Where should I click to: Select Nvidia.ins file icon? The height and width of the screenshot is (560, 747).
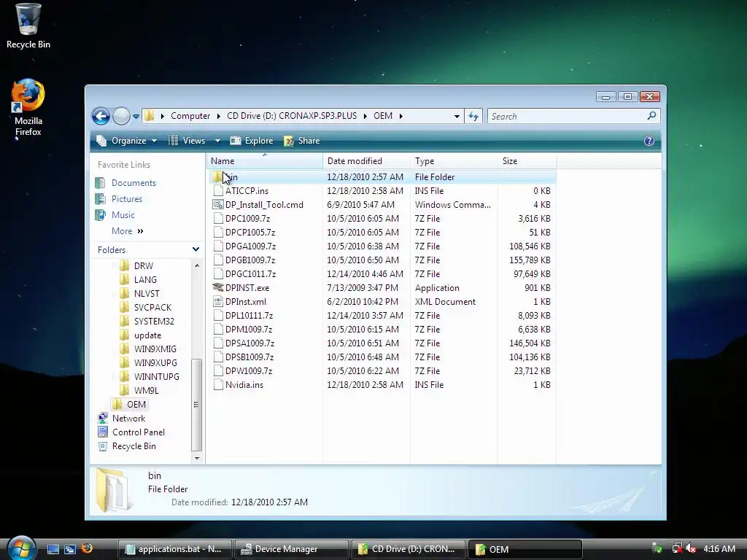(x=217, y=385)
